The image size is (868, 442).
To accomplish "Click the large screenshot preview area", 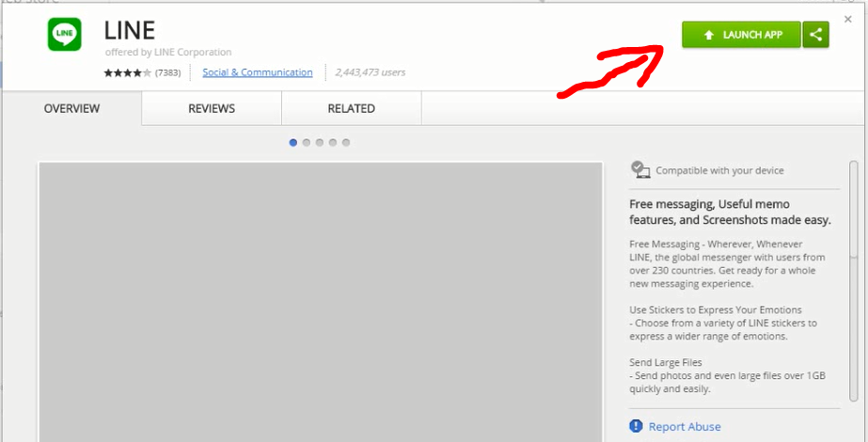I will click(321, 302).
